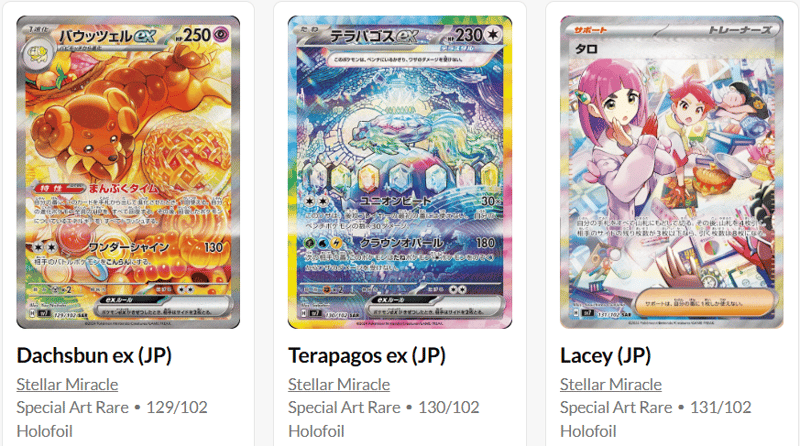Open Stellar Miracle link under Terapagos ex
The height and width of the screenshot is (446, 800).
coord(339,384)
